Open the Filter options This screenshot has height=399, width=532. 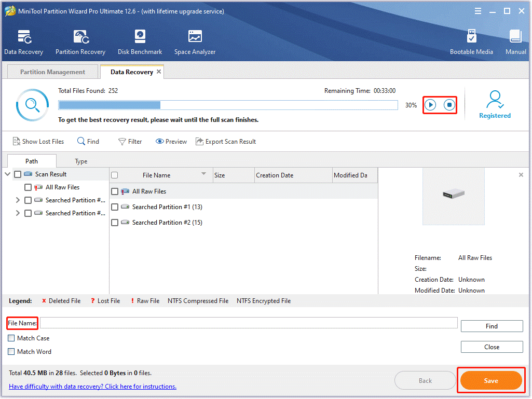click(x=130, y=141)
